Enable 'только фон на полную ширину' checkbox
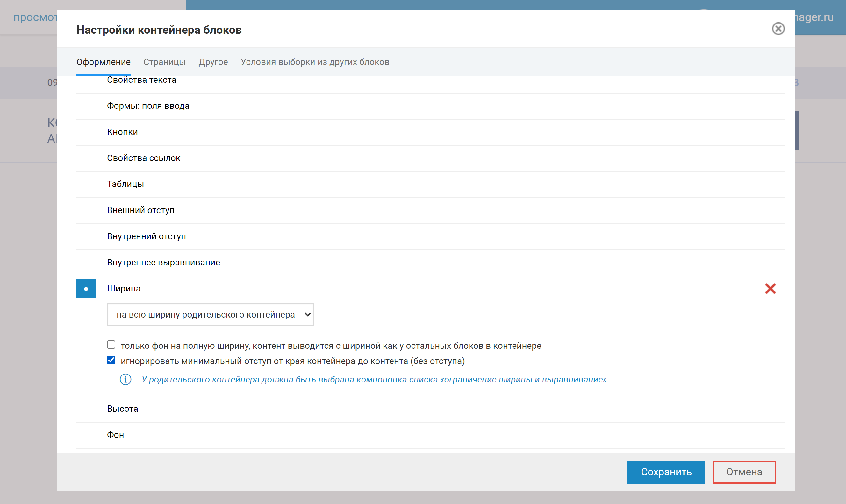Viewport: 846px width, 504px height. 111,345
